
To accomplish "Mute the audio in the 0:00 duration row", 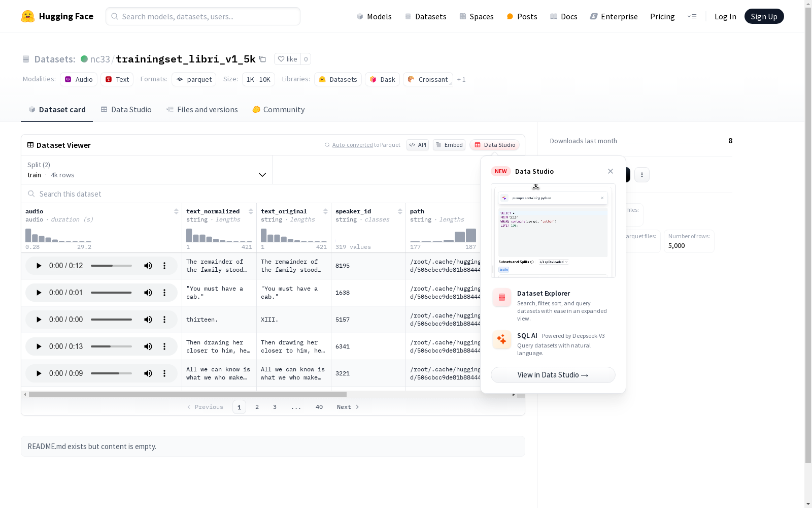I will [148, 320].
